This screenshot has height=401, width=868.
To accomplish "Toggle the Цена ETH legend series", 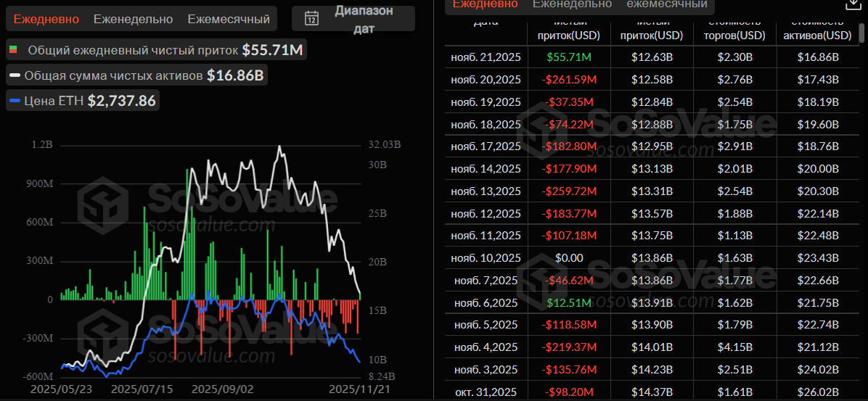I will [x=83, y=101].
